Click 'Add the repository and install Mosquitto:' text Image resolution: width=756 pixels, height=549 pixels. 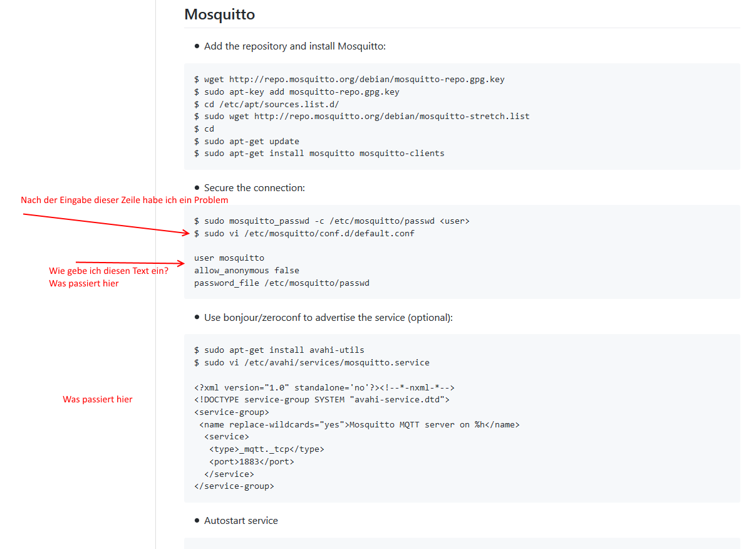click(295, 46)
